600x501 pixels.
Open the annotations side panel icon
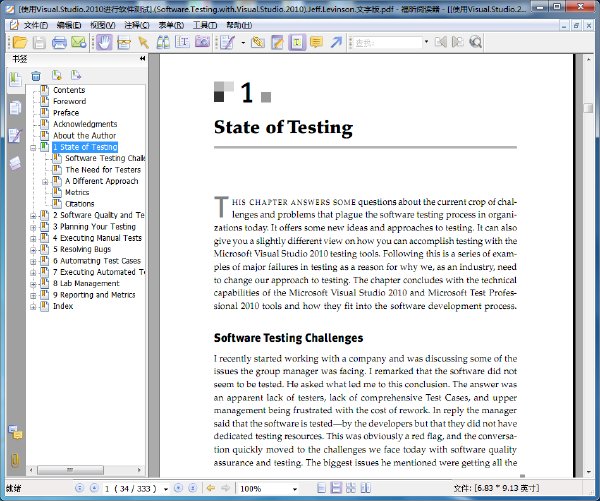15,135
